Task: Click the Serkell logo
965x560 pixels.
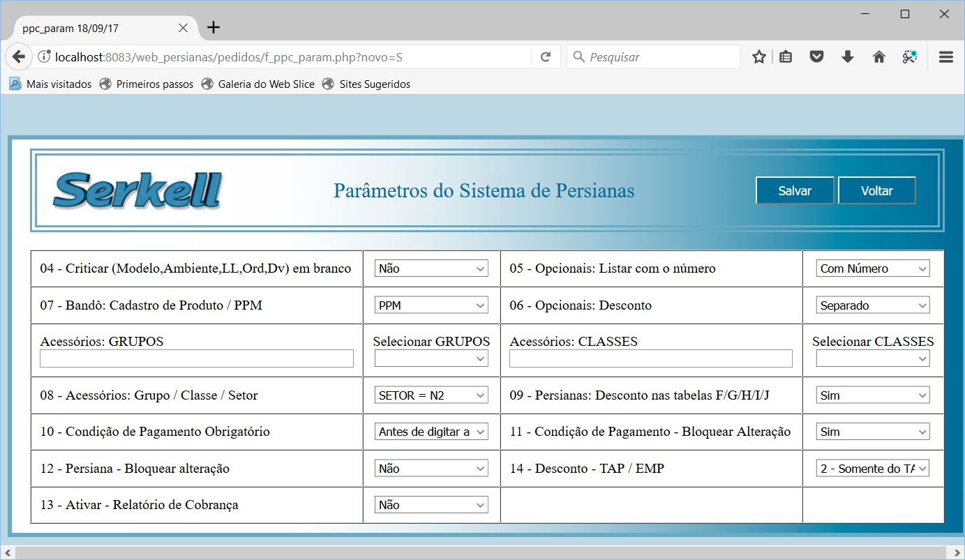Action: [137, 190]
